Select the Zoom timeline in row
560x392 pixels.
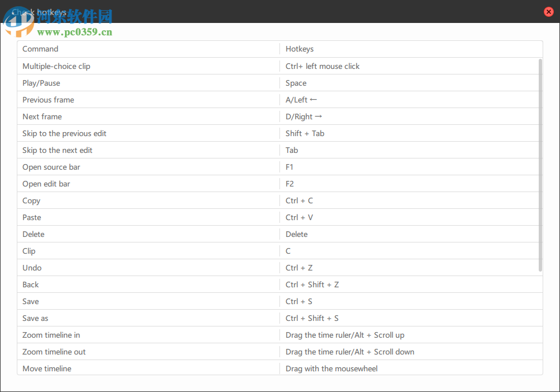pyautogui.click(x=51, y=335)
